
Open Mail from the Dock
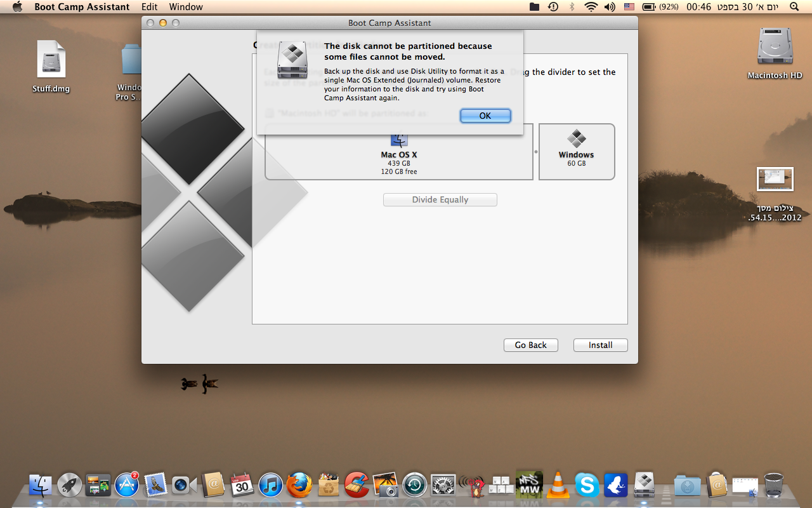[x=155, y=486]
